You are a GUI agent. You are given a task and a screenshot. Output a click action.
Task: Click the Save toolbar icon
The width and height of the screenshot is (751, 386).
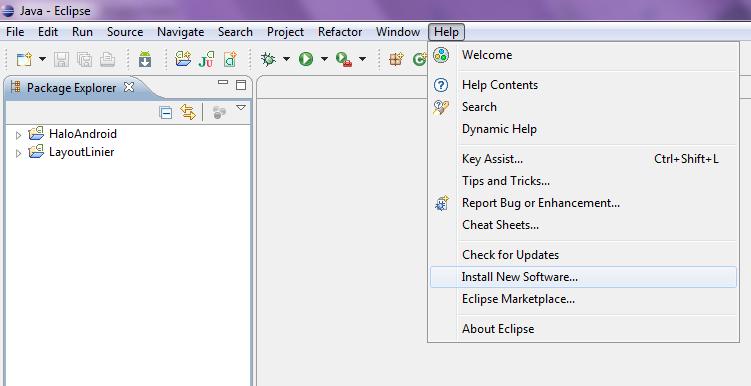tap(61, 59)
